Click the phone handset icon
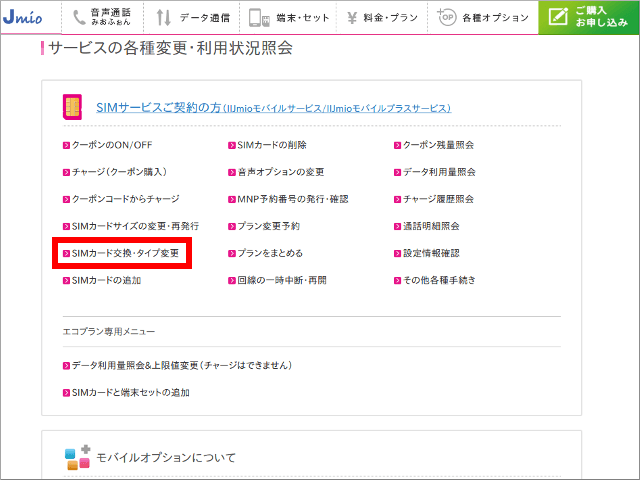Image resolution: width=640 pixels, height=480 pixels. point(79,18)
